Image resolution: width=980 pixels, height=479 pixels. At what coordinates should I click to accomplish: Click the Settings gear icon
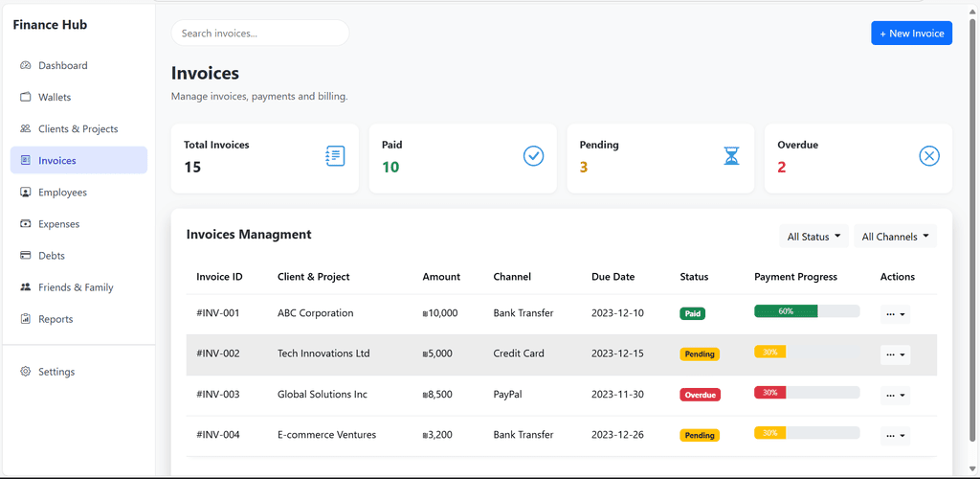26,372
